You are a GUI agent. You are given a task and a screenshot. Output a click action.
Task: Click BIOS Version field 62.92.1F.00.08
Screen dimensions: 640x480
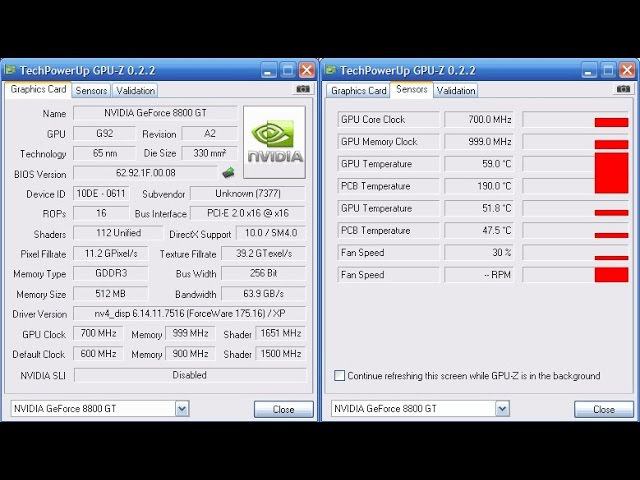[x=146, y=173]
